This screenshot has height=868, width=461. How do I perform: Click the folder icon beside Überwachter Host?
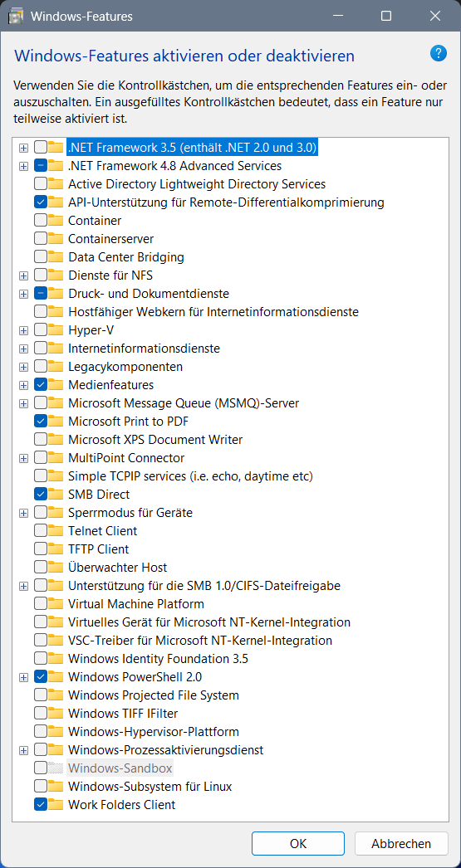[x=56, y=568]
